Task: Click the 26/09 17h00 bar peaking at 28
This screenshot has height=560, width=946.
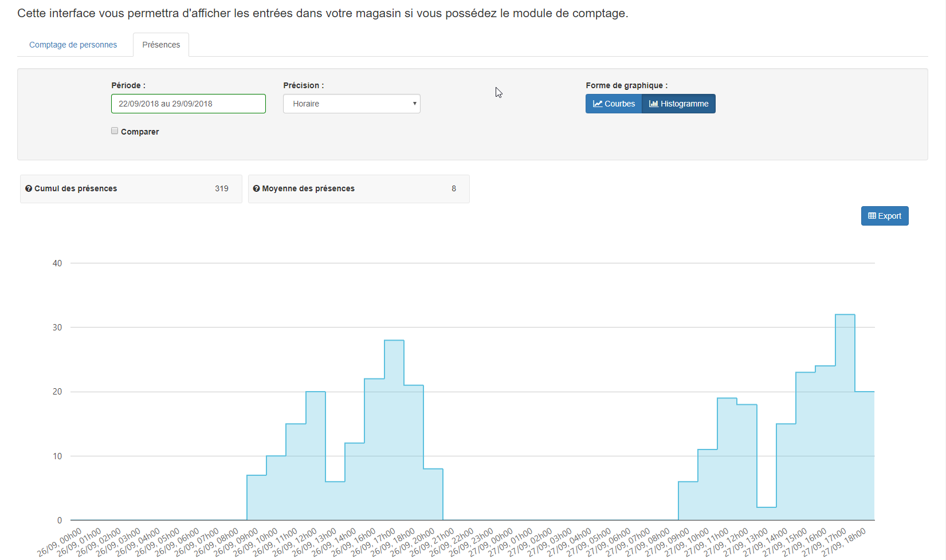Action: pos(394,430)
